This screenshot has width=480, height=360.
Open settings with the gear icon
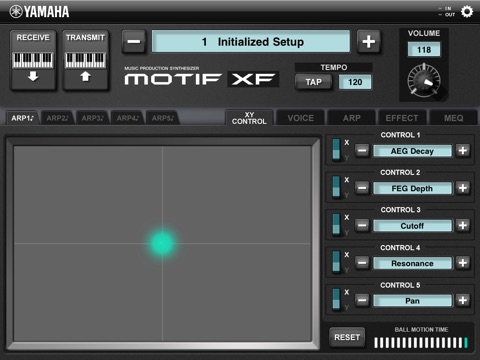467,12
